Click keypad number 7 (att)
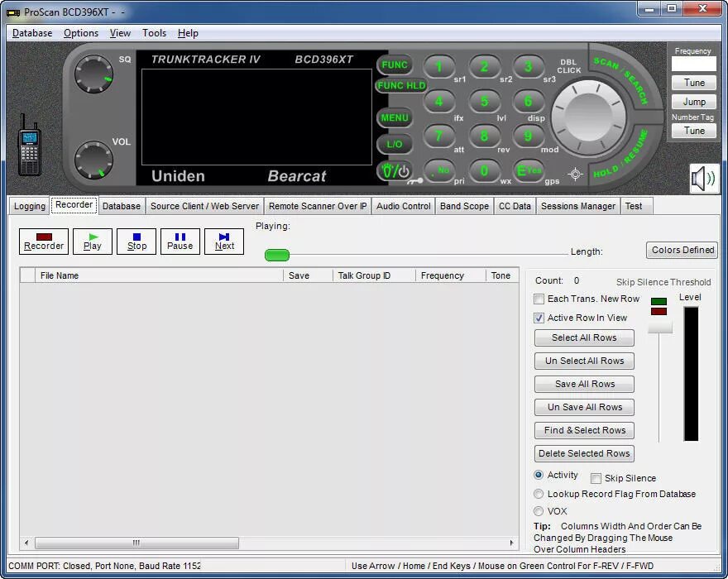728x579 pixels. tap(438, 136)
